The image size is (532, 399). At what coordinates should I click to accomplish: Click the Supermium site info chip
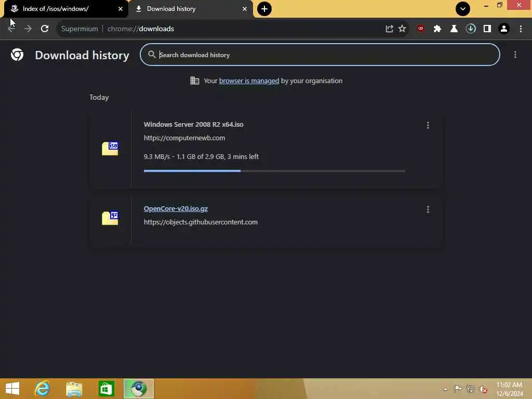pyautogui.click(x=79, y=29)
